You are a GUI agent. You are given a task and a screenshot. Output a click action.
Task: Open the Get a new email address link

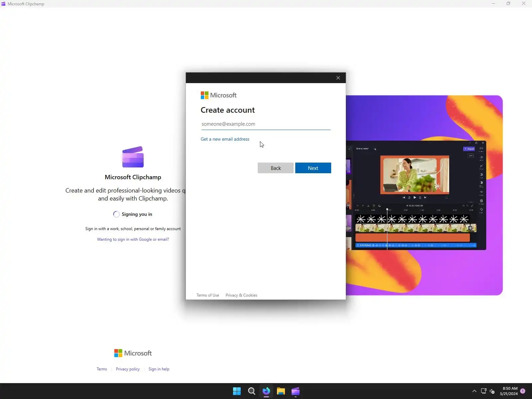pyautogui.click(x=225, y=139)
